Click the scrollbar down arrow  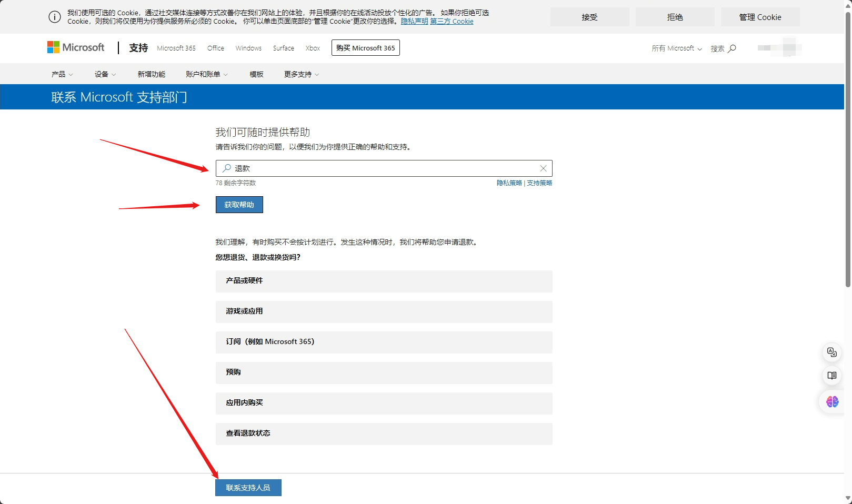pyautogui.click(x=848, y=498)
